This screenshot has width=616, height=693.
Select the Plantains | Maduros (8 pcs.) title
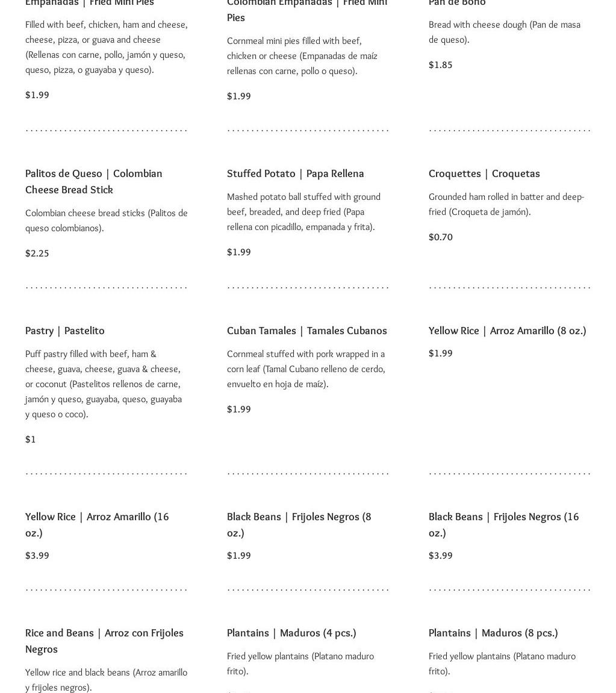[x=493, y=633]
